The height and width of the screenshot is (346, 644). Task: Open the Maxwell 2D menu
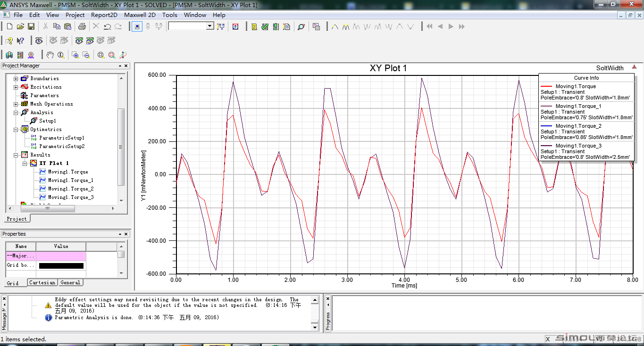point(140,15)
